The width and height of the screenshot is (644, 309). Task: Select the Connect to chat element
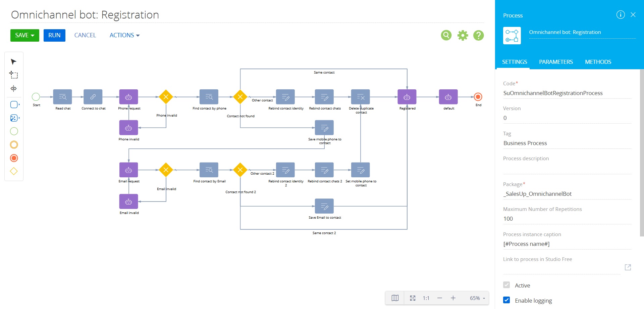tap(93, 97)
